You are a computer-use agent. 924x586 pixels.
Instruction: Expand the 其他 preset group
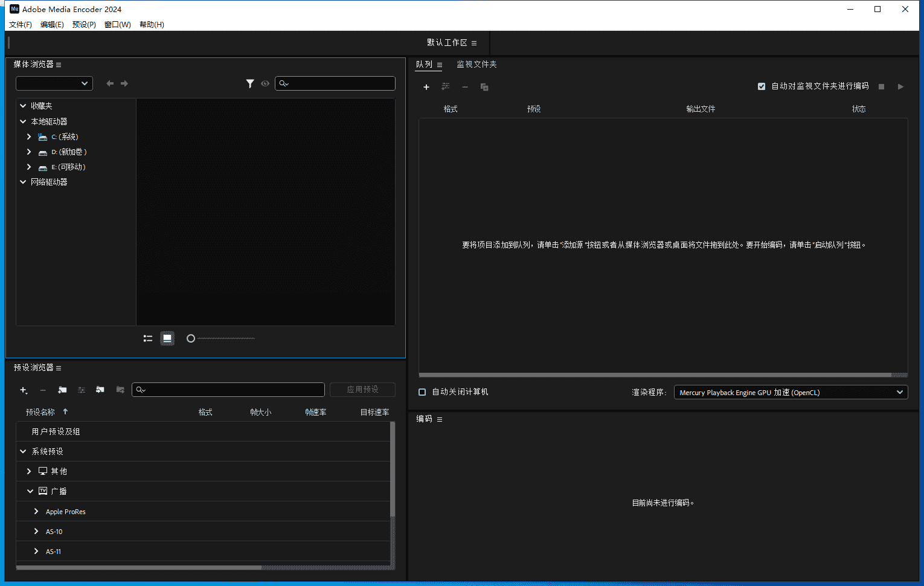pos(29,471)
